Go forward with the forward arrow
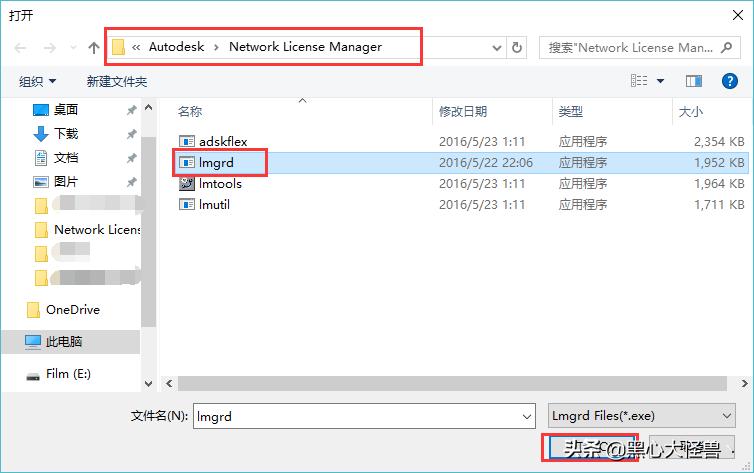This screenshot has width=754, height=473. tap(50, 48)
